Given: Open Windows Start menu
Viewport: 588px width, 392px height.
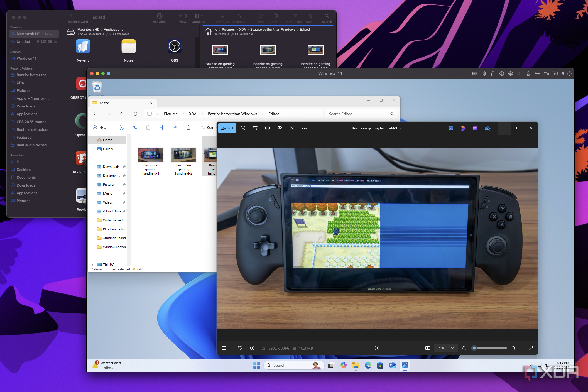Looking at the screenshot, I should coord(256,365).
